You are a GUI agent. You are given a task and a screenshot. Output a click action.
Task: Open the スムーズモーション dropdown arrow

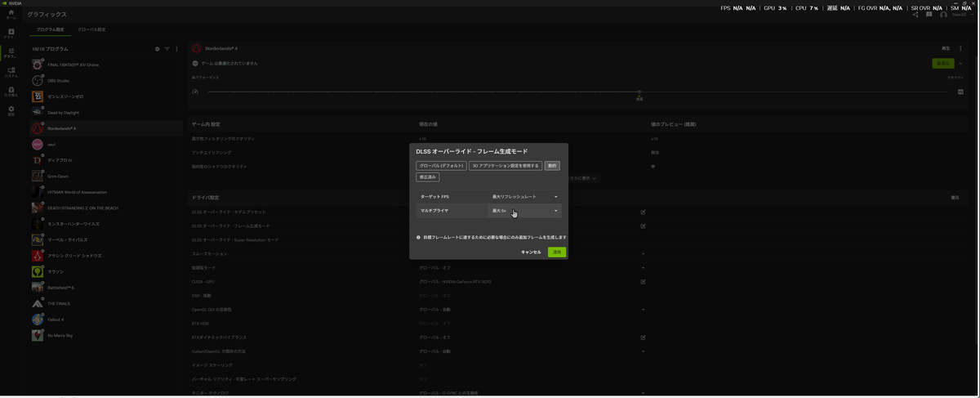click(x=643, y=254)
